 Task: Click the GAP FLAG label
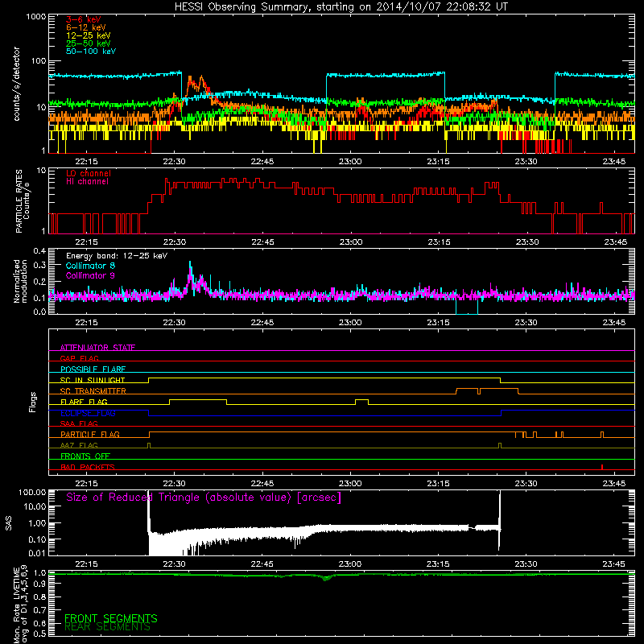pos(79,358)
